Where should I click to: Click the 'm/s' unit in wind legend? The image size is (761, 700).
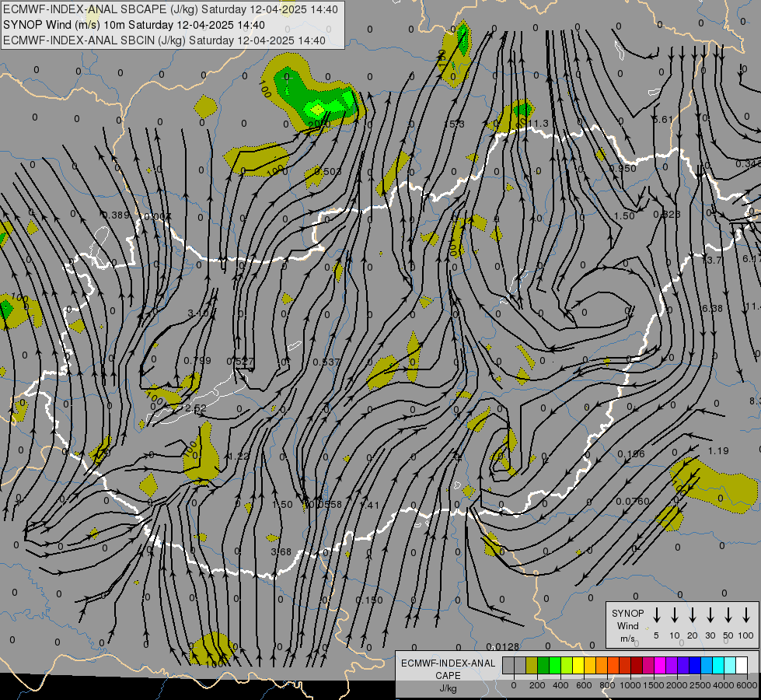627,639
